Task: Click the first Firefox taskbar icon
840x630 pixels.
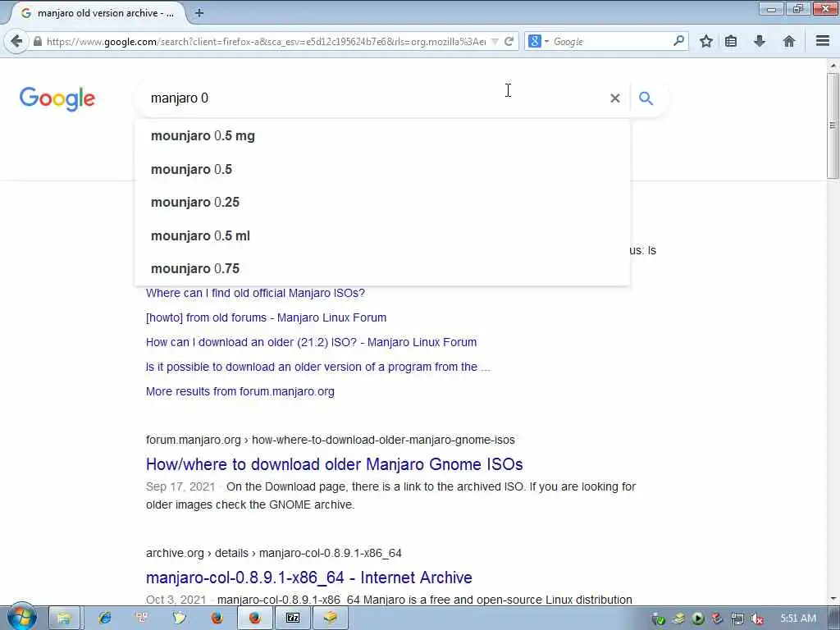Action: pos(217,619)
